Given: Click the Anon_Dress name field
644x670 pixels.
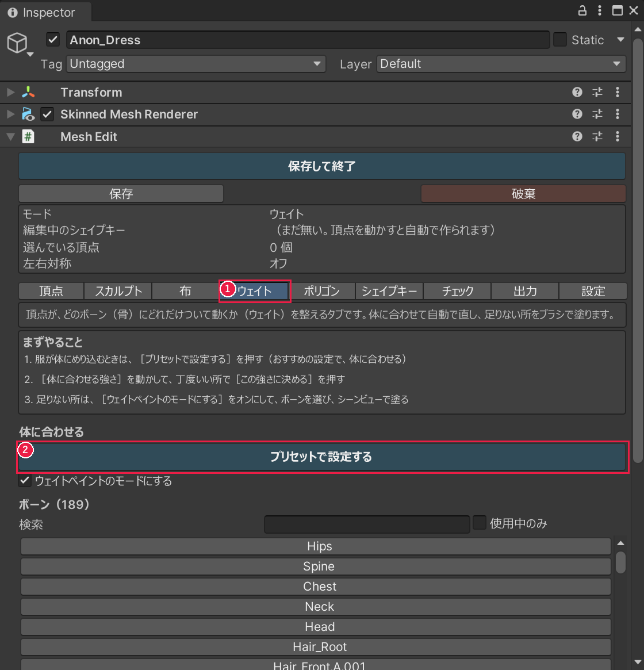Looking at the screenshot, I should click(308, 40).
